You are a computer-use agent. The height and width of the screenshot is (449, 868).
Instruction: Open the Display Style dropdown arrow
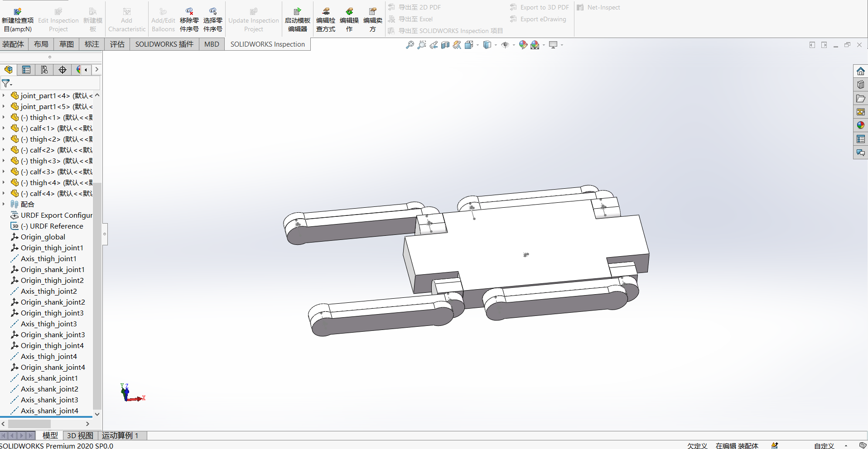pos(496,45)
